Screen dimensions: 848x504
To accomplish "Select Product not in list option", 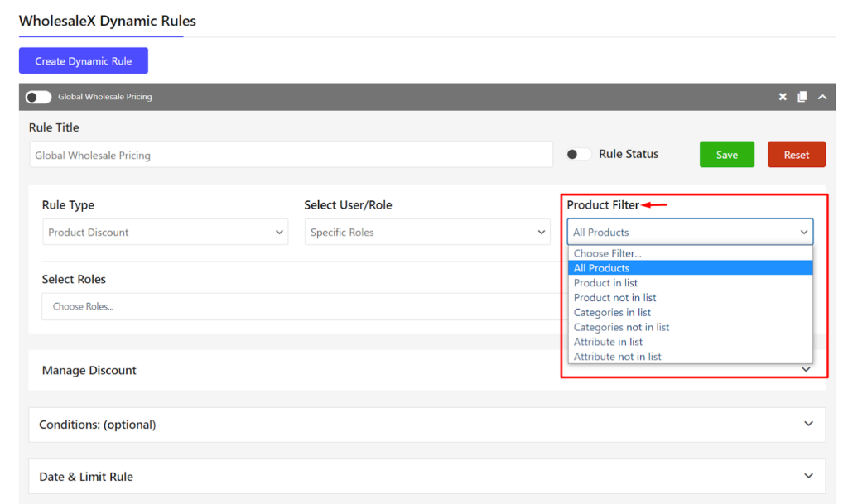I will pyautogui.click(x=690, y=298).
